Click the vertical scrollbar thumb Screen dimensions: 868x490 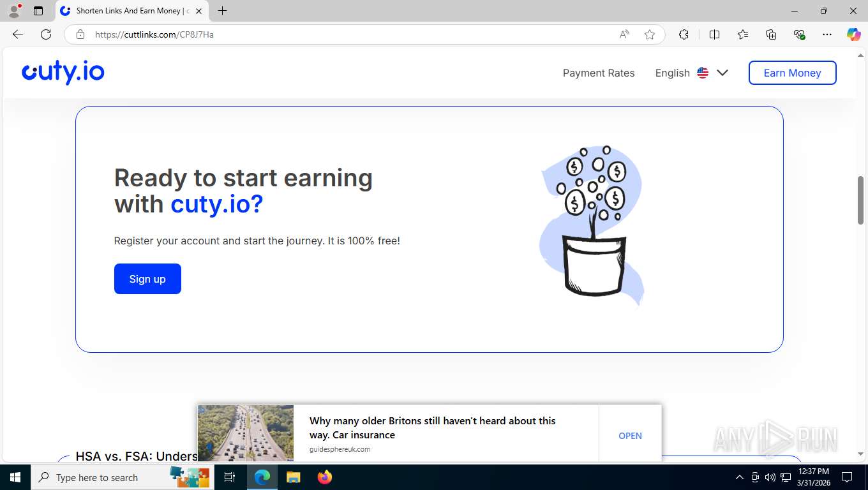click(860, 199)
